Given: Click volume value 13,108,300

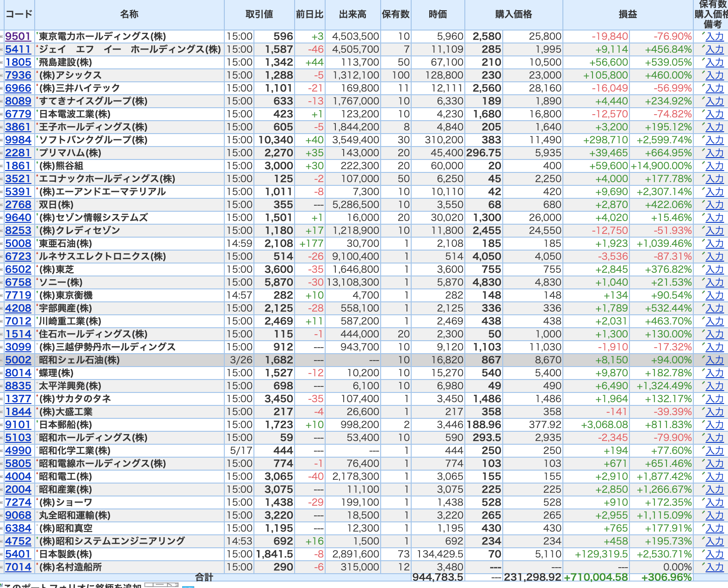Looking at the screenshot, I should pos(353,282).
